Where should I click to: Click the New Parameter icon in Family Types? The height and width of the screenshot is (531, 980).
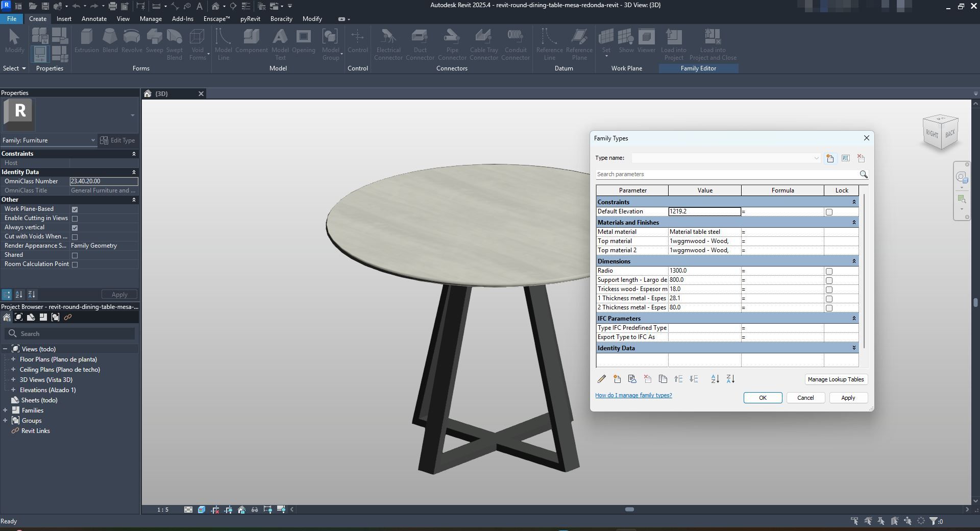point(617,379)
